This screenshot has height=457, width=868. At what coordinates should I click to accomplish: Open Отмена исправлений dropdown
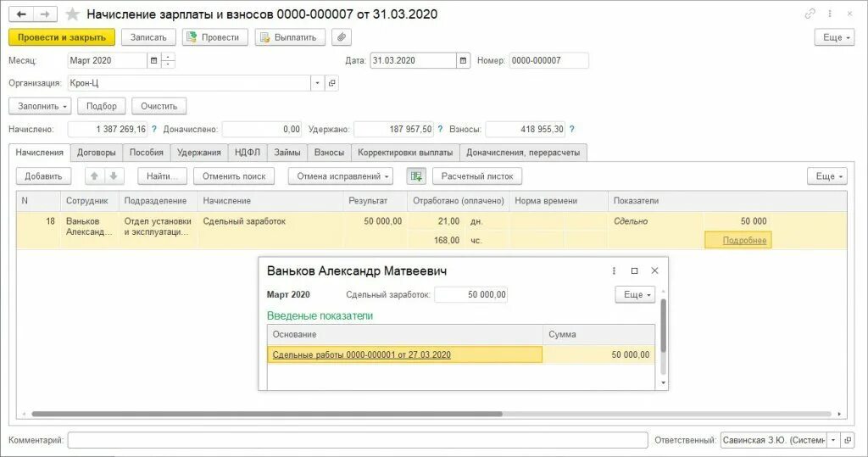pyautogui.click(x=341, y=176)
